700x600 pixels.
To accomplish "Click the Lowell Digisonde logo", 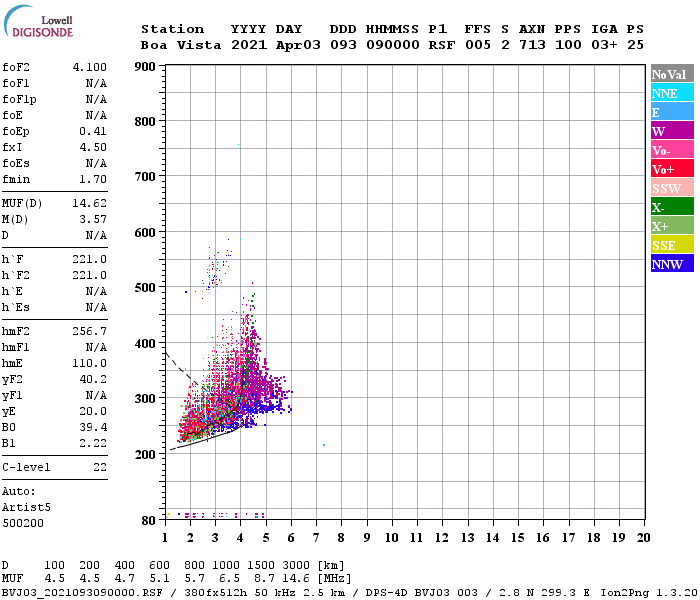I will [38, 22].
